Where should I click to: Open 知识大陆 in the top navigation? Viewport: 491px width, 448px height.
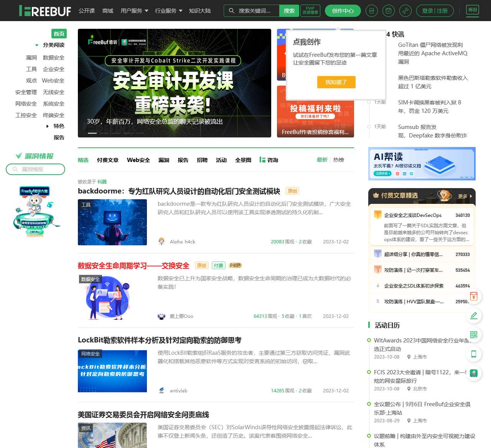[200, 11]
